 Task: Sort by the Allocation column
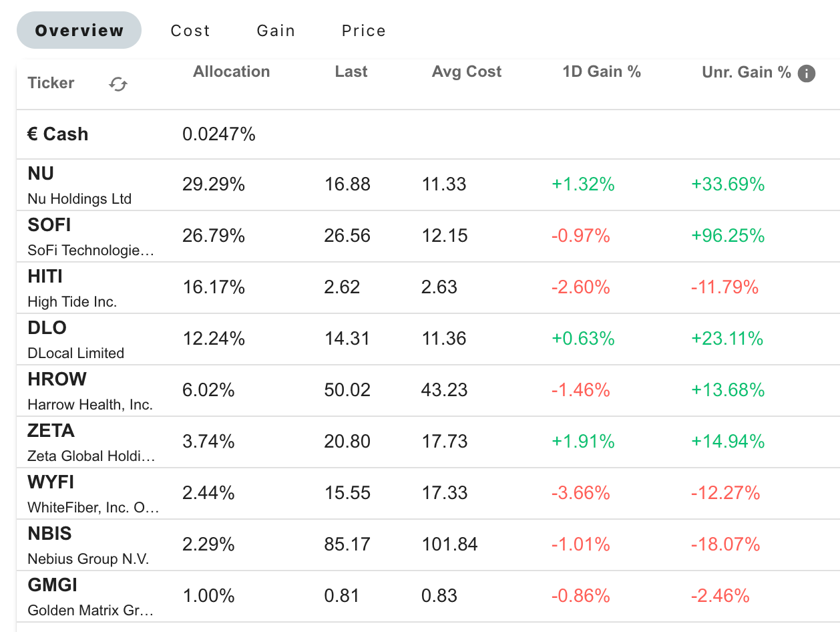pos(231,71)
